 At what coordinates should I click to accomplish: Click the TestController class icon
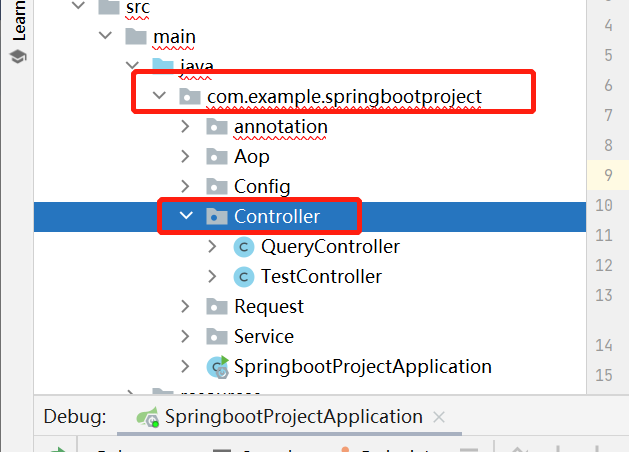point(244,277)
